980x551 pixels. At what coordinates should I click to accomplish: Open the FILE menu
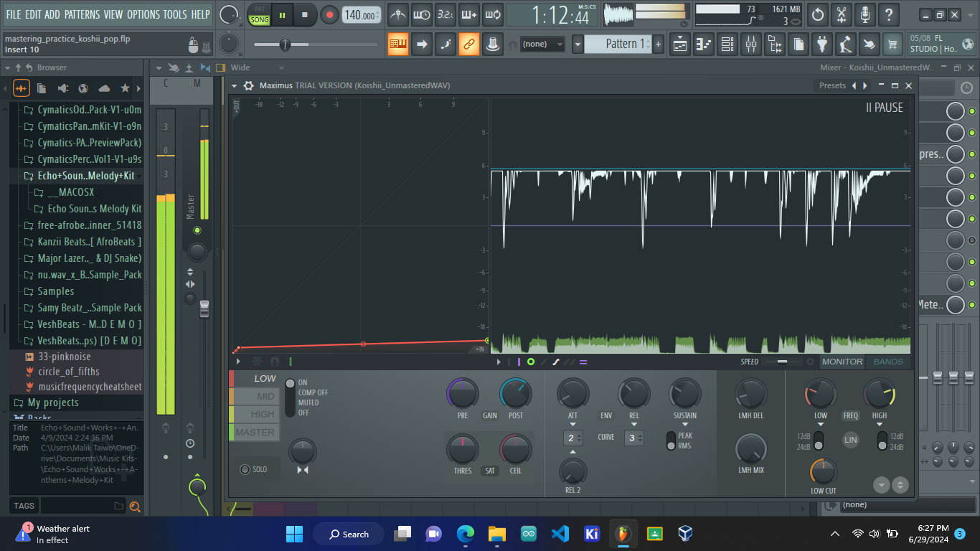(x=13, y=14)
